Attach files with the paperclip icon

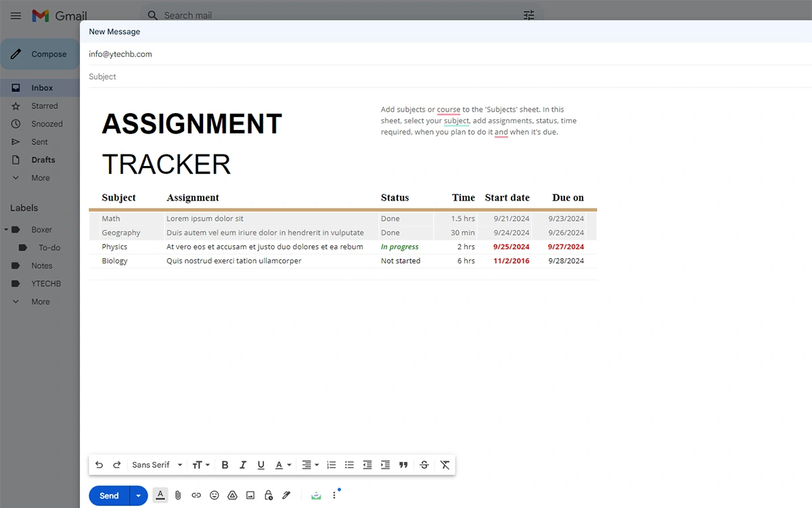(178, 495)
